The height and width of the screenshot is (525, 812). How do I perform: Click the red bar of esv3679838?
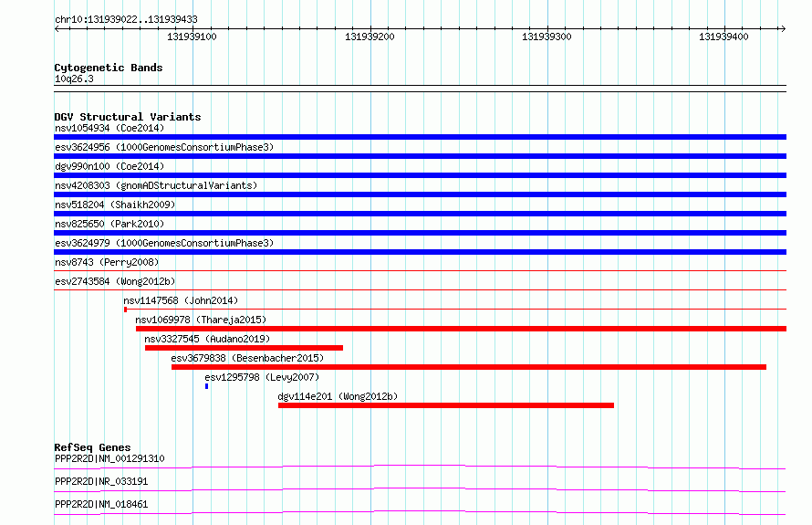pyautogui.click(x=469, y=367)
